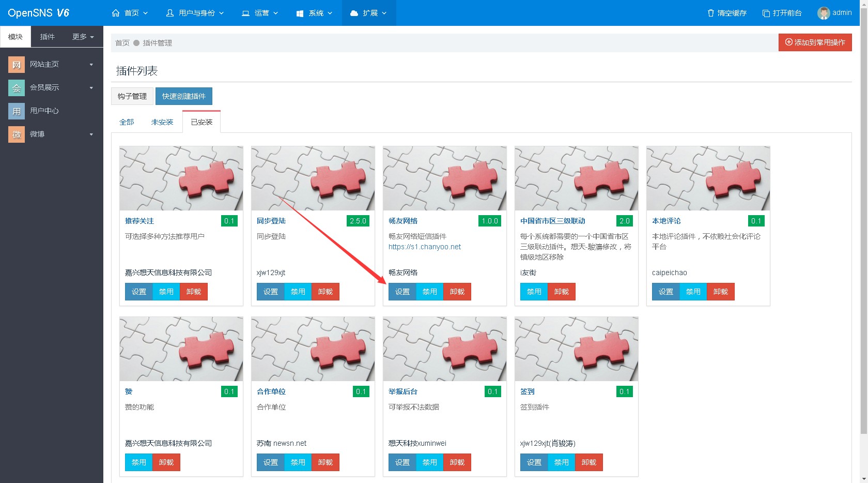
Task: Click the 钩子管理 button
Action: 132,96
